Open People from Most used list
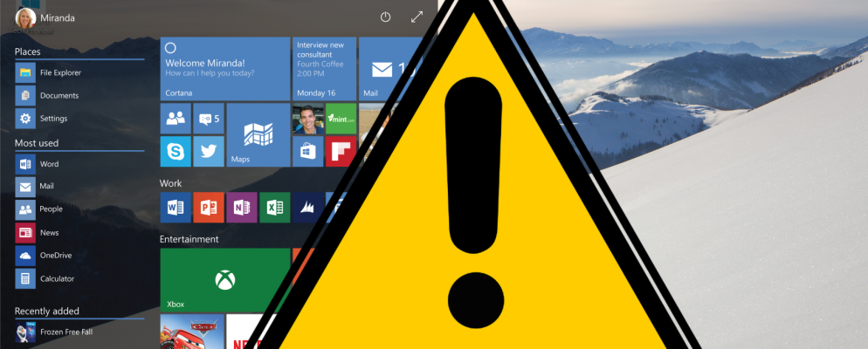 [x=38, y=209]
